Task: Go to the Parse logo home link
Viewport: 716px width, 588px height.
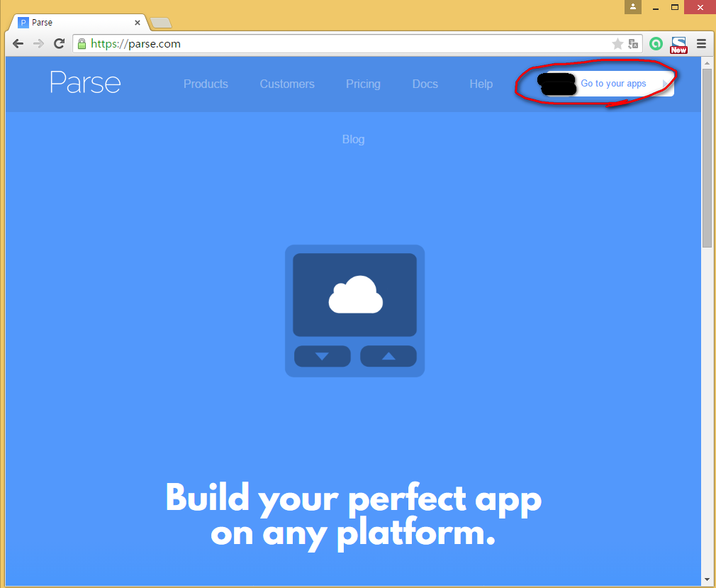Action: click(x=85, y=83)
